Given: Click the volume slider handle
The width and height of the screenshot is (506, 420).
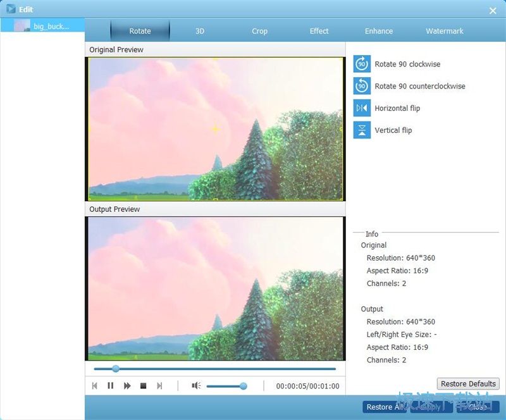Looking at the screenshot, I should point(244,386).
